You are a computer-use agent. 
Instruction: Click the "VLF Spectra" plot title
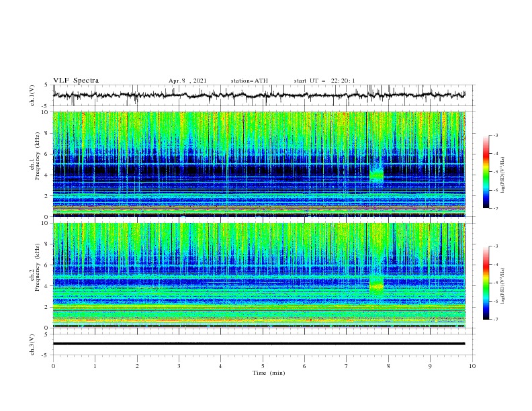click(x=76, y=81)
